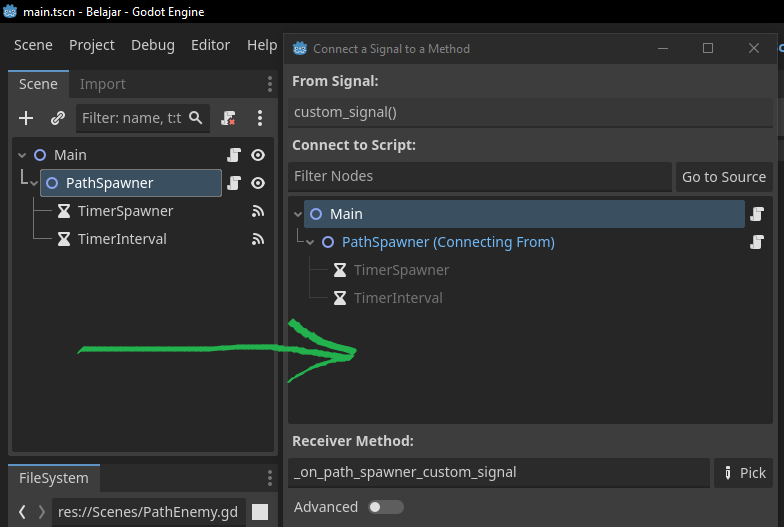Viewport: 784px width, 527px height.
Task: Enable the Advanced toggle switch
Action: 386,507
